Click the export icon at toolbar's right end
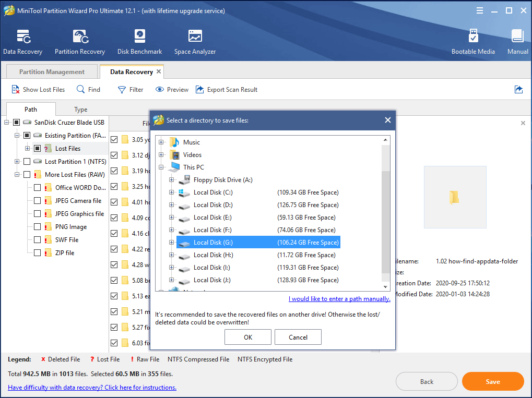Image resolution: width=532 pixels, height=398 pixels. 518,90
